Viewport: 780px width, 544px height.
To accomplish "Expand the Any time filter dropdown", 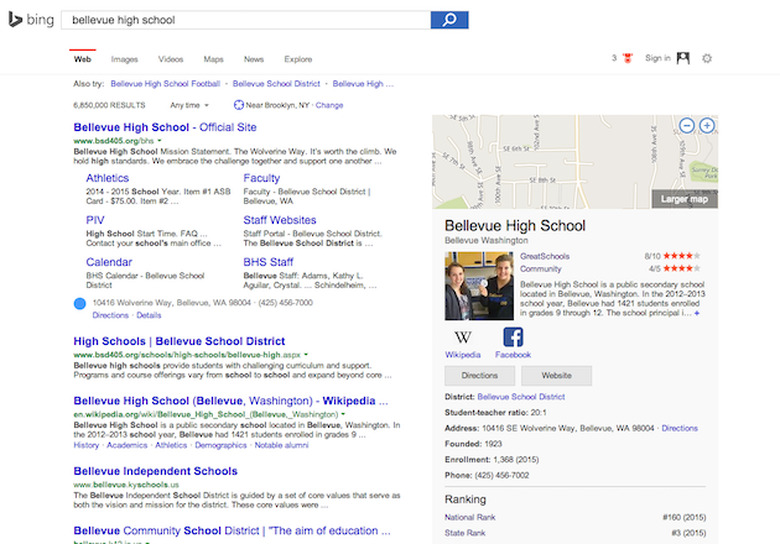I will (x=190, y=105).
